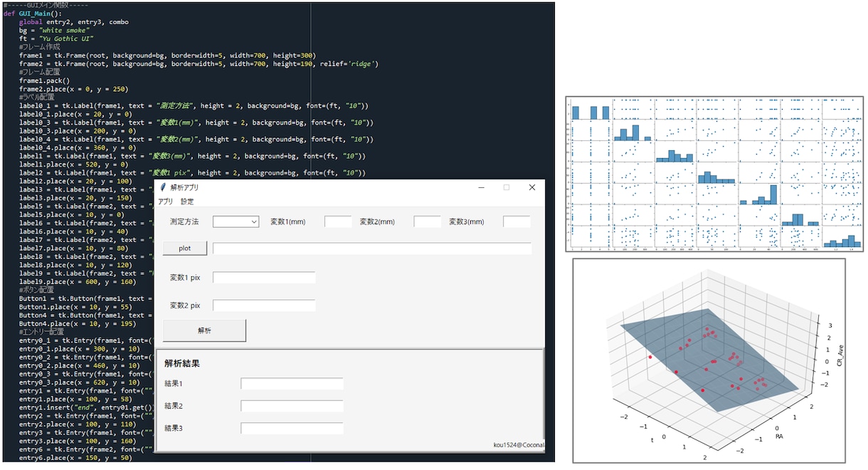Viewport: 868px width, 470px height.
Task: Click the code line "frame1.pack()"
Action: [45, 80]
